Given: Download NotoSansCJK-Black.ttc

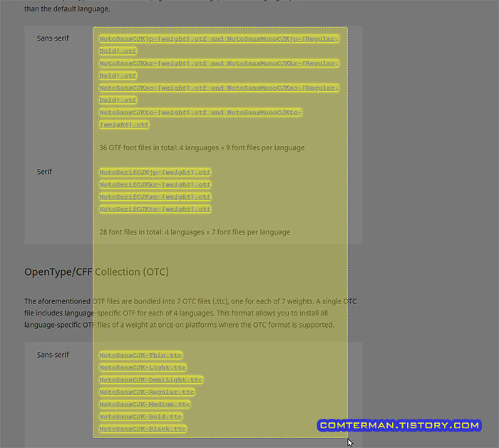Looking at the screenshot, I should coord(143,429).
